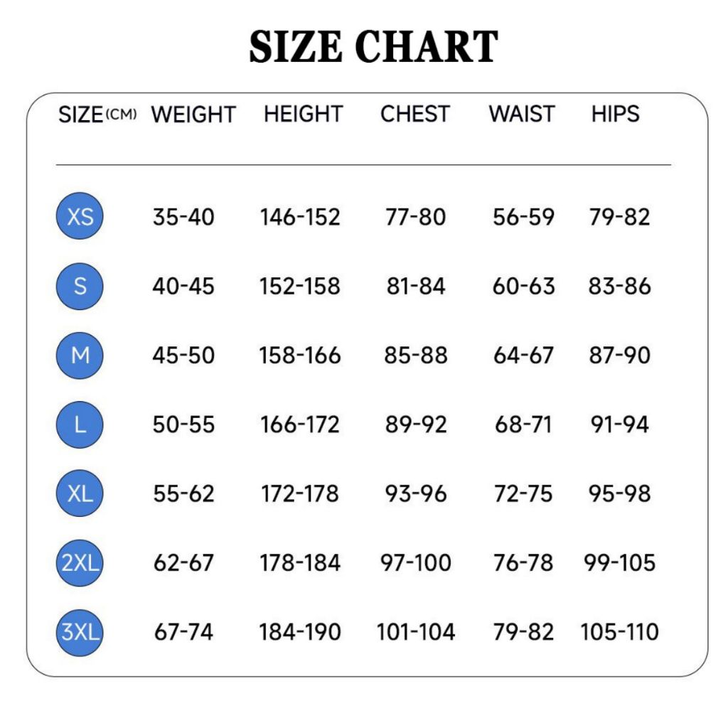Select the 146-152 height value
Screen dimensions: 728x728
coord(300,218)
